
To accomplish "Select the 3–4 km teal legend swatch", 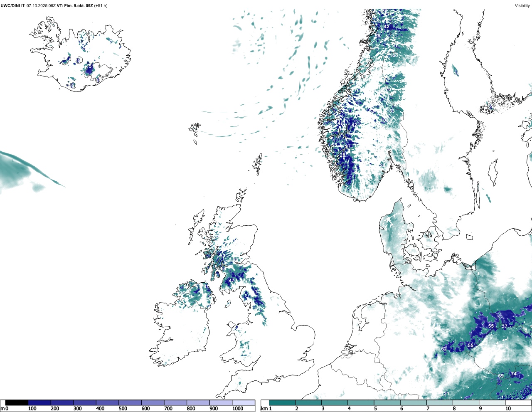I will tap(335, 403).
